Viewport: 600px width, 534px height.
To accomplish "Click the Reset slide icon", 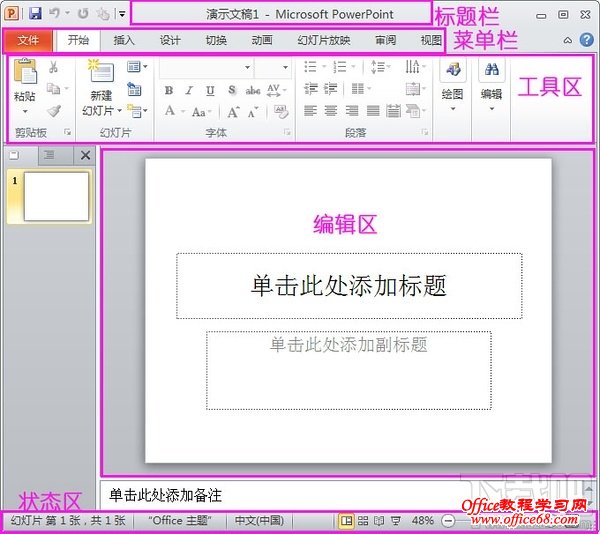I will pyautogui.click(x=134, y=89).
